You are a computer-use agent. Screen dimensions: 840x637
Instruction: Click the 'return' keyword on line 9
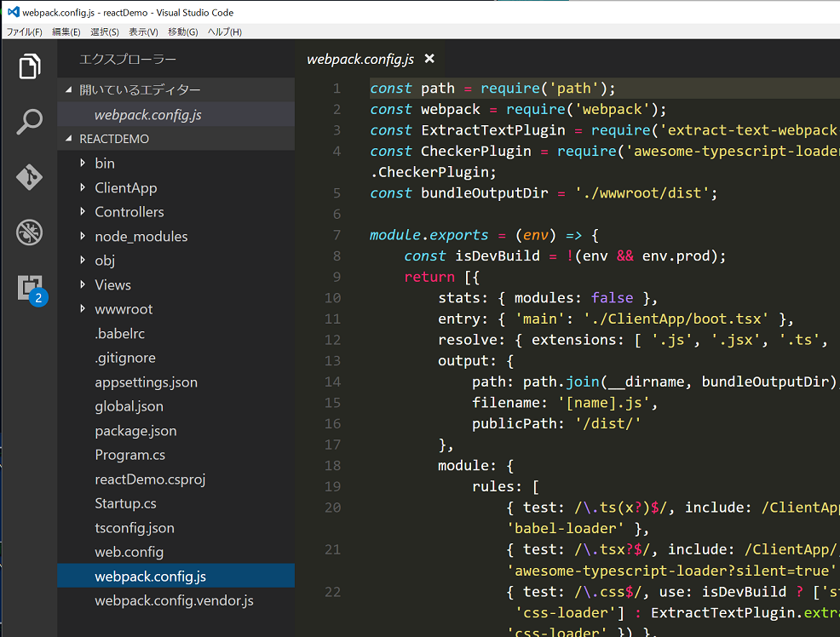pyautogui.click(x=429, y=277)
